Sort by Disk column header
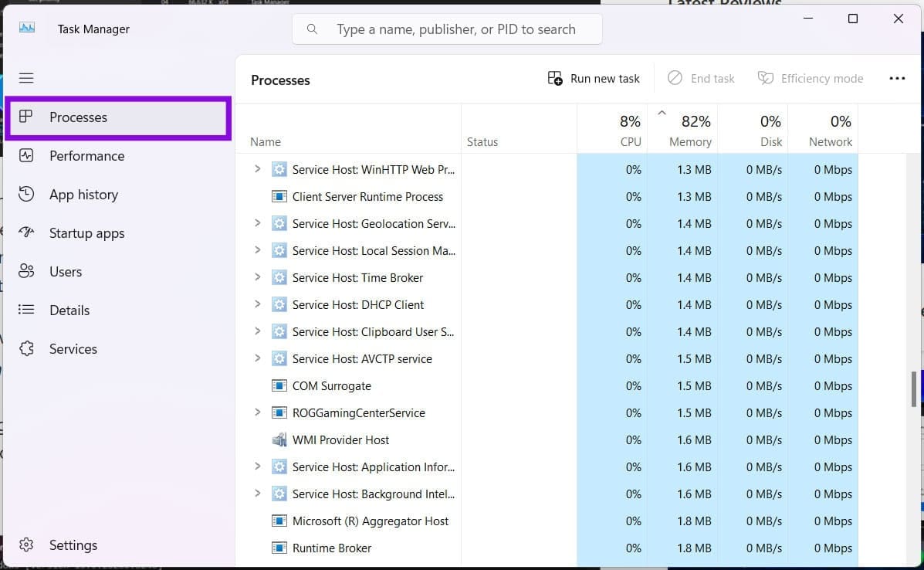Screen dimensions: 924x570 [753, 130]
